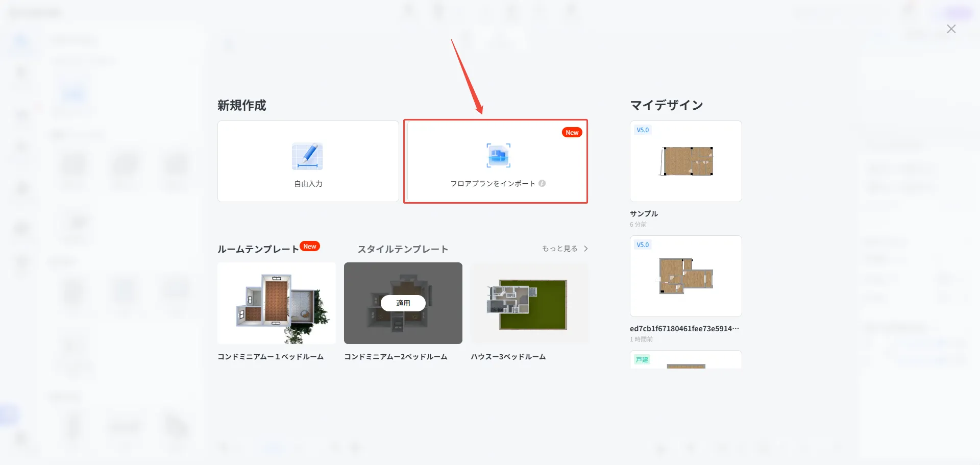Open サンプル design thumbnail

[x=686, y=161]
